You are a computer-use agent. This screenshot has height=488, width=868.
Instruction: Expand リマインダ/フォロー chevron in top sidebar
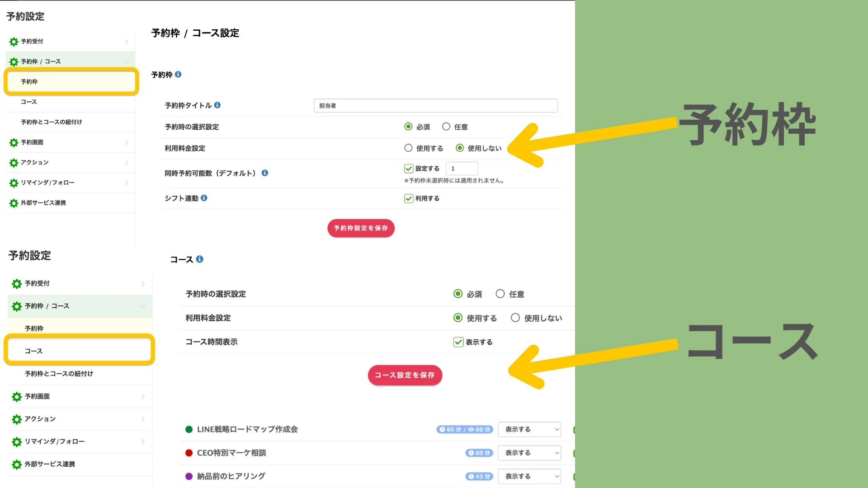pyautogui.click(x=127, y=183)
